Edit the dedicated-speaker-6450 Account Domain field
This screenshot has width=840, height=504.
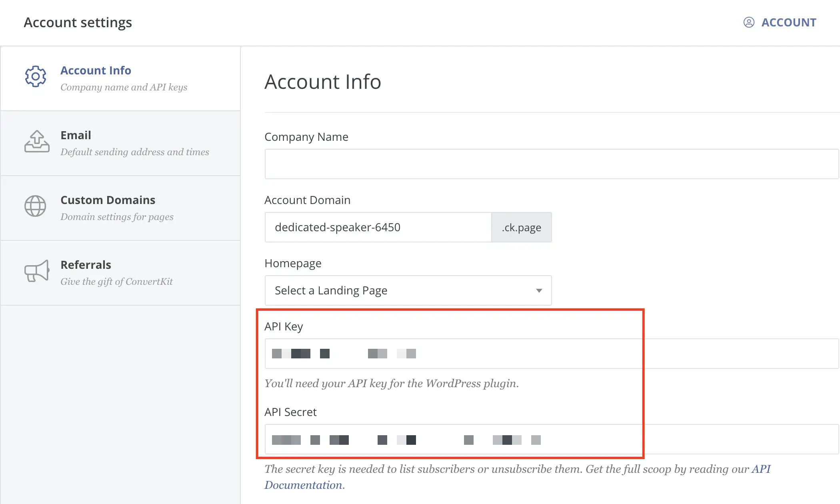(378, 227)
